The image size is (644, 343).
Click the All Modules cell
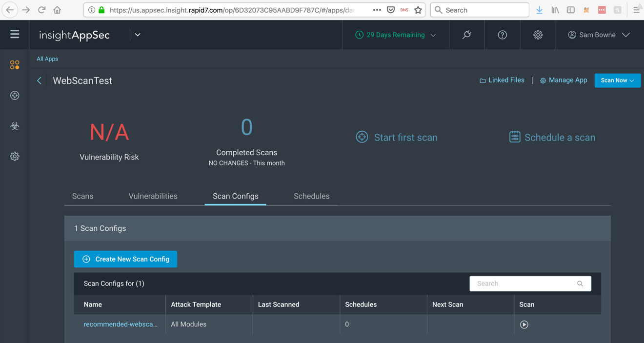[x=189, y=324]
